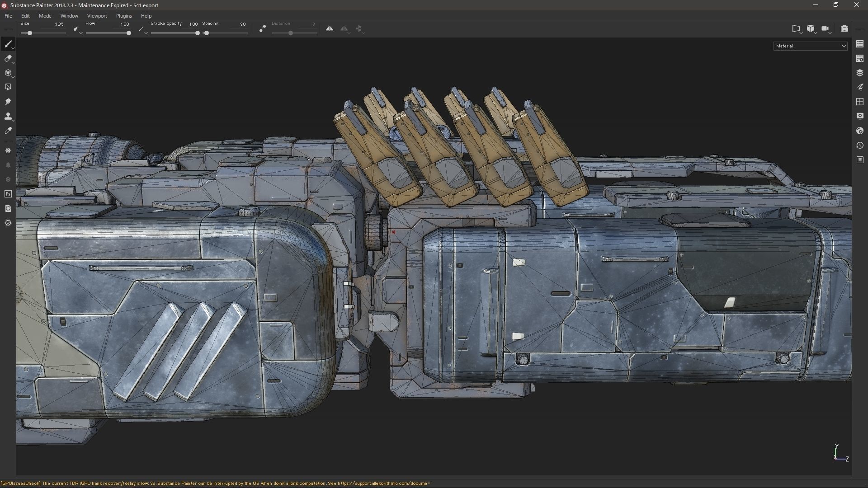Viewport: 868px width, 488px height.
Task: Open the Display Settings panel
Action: [x=860, y=116]
